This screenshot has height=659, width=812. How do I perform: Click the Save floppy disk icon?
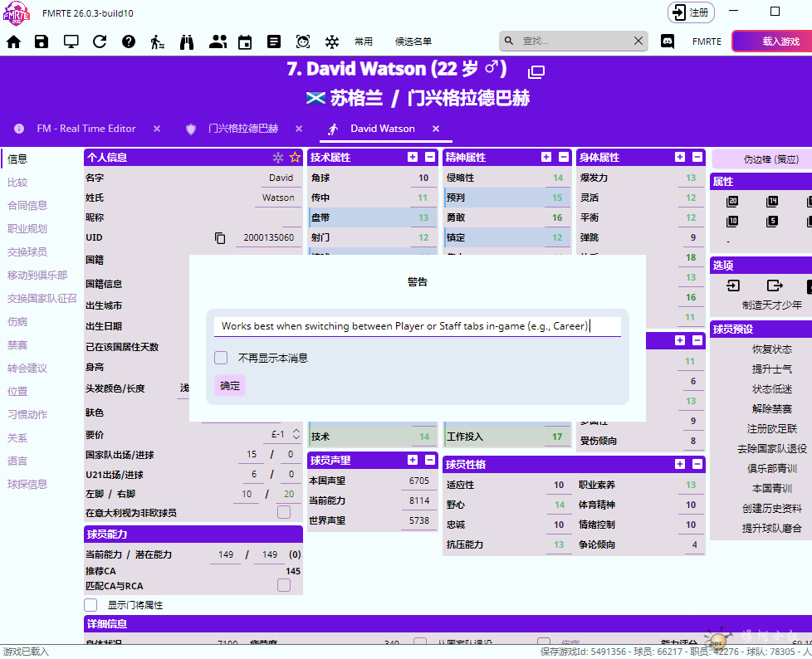click(42, 41)
